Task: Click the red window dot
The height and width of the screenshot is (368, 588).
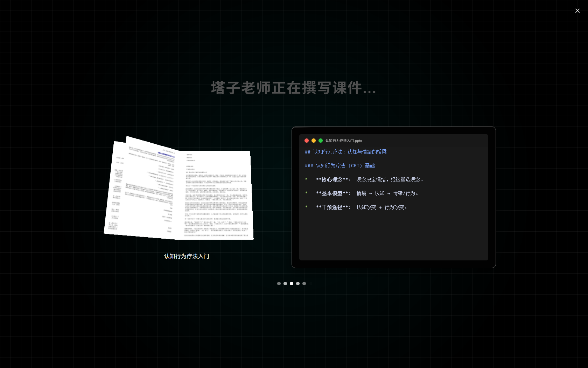Action: tap(307, 141)
